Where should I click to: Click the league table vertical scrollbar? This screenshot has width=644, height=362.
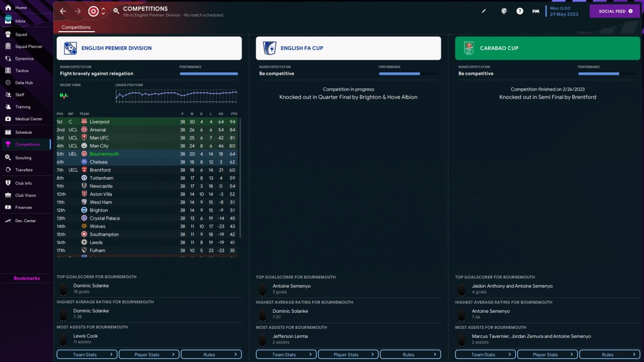(x=240, y=178)
